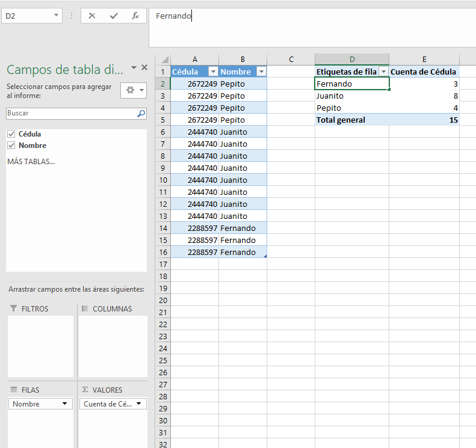The width and height of the screenshot is (476, 448).
Task: Click cell B6 Juanito
Action: click(243, 132)
